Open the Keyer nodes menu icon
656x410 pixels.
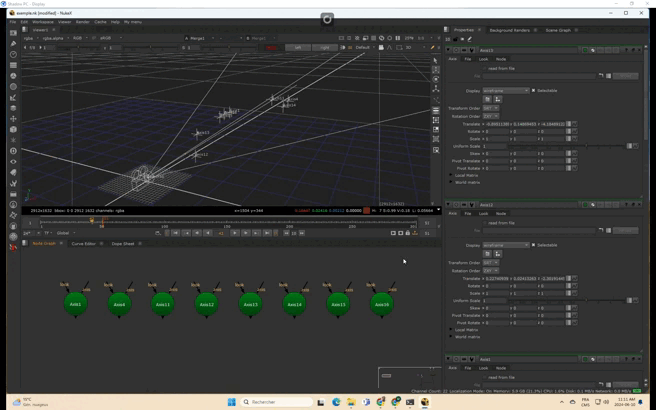13,97
